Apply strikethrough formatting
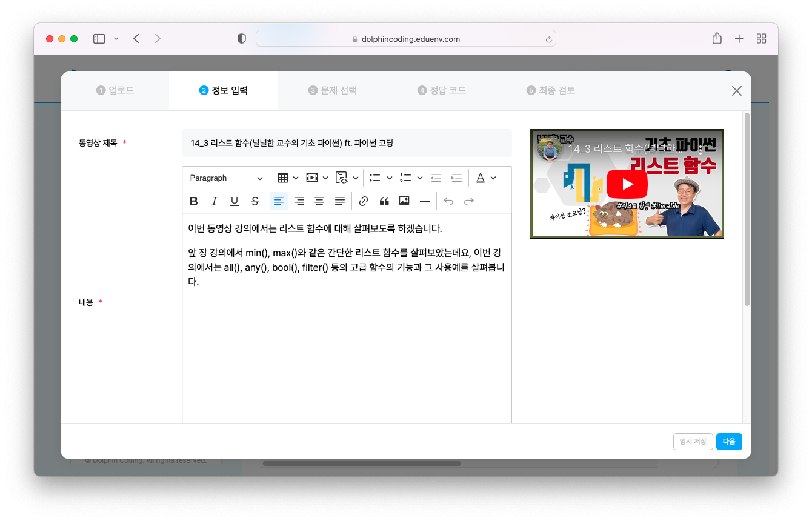The image size is (812, 521). pyautogui.click(x=255, y=201)
